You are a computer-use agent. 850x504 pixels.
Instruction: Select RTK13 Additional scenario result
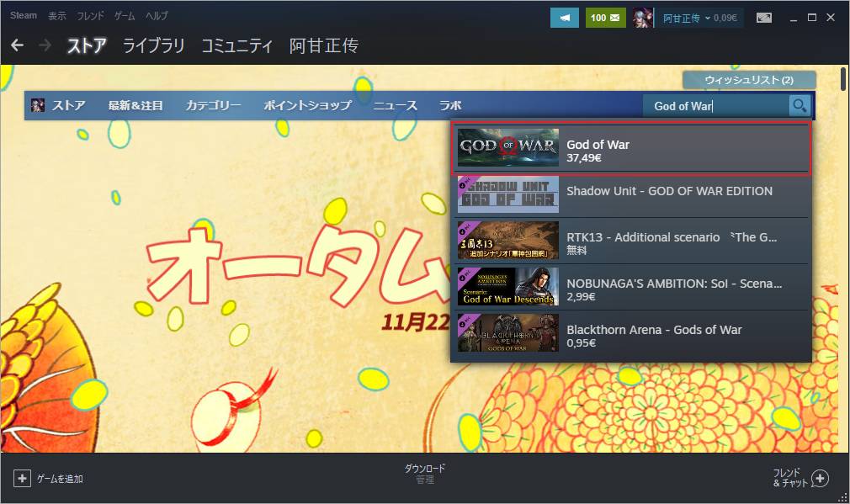click(631, 241)
